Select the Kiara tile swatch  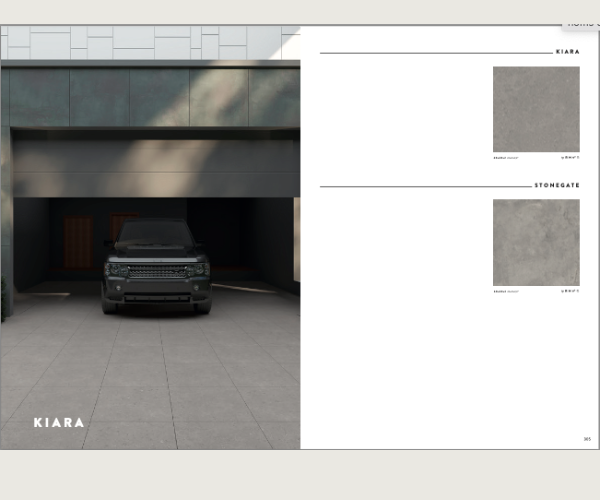click(536, 109)
